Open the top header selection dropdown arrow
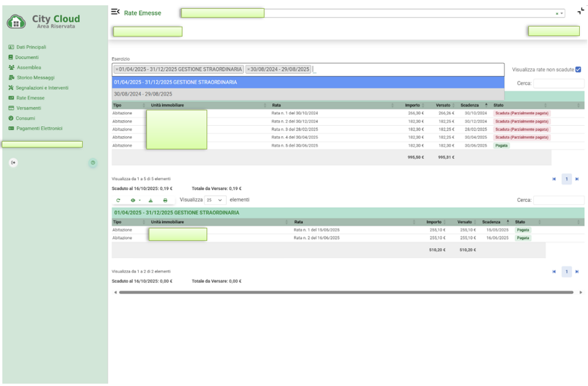Viewport: 588px width, 386px height. point(561,14)
